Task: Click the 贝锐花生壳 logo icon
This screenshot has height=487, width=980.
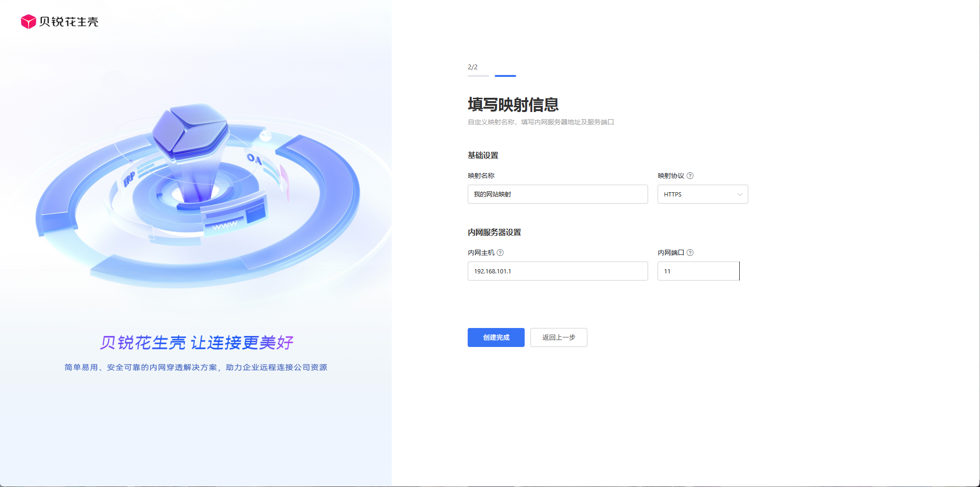Action: point(28,21)
